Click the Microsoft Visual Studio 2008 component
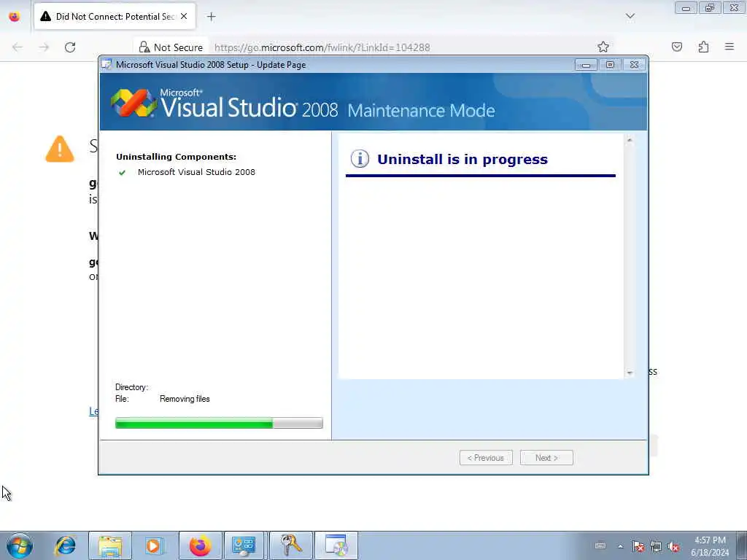747x560 pixels. (196, 172)
